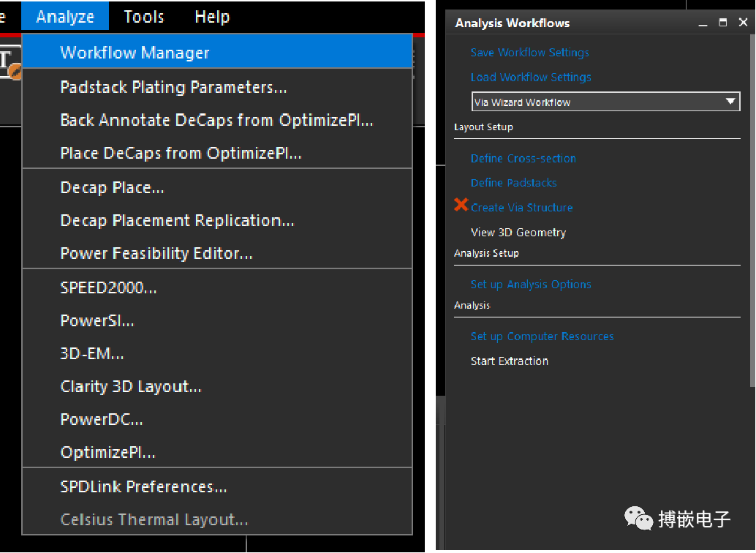Screen dimensions: 756x553
Task: Click Create Via Structure link
Action: (522, 208)
